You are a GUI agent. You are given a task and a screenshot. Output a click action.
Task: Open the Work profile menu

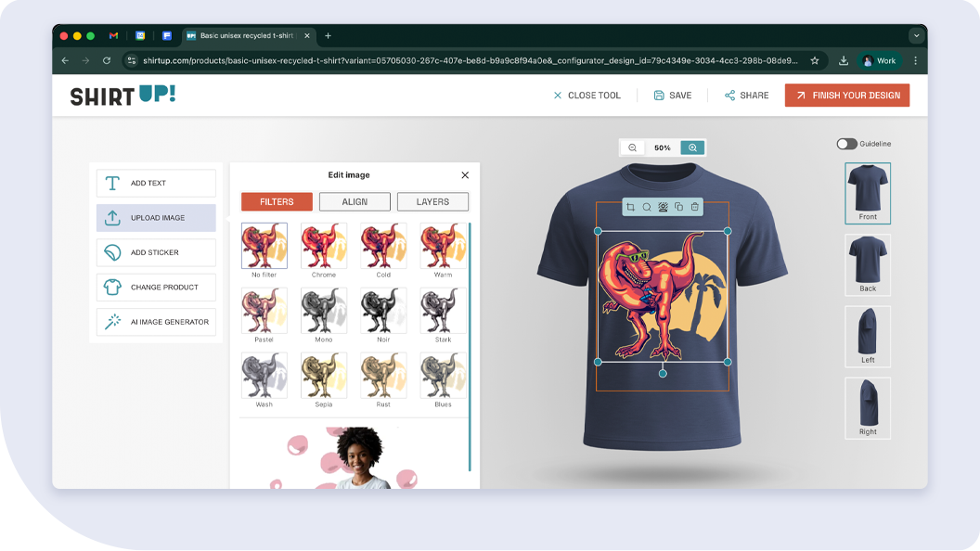880,60
